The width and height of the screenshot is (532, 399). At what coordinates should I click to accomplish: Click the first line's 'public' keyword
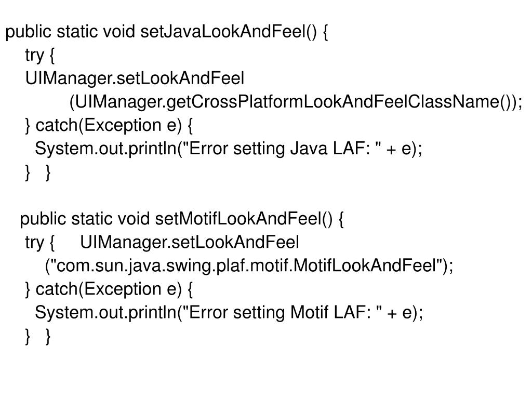point(28,33)
